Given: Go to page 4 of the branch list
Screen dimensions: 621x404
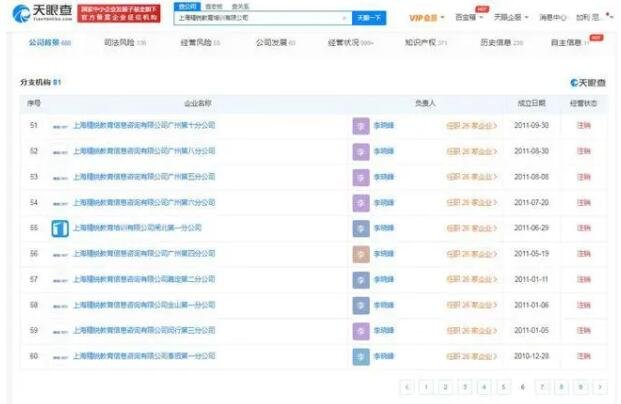Looking at the screenshot, I should click(x=484, y=387).
